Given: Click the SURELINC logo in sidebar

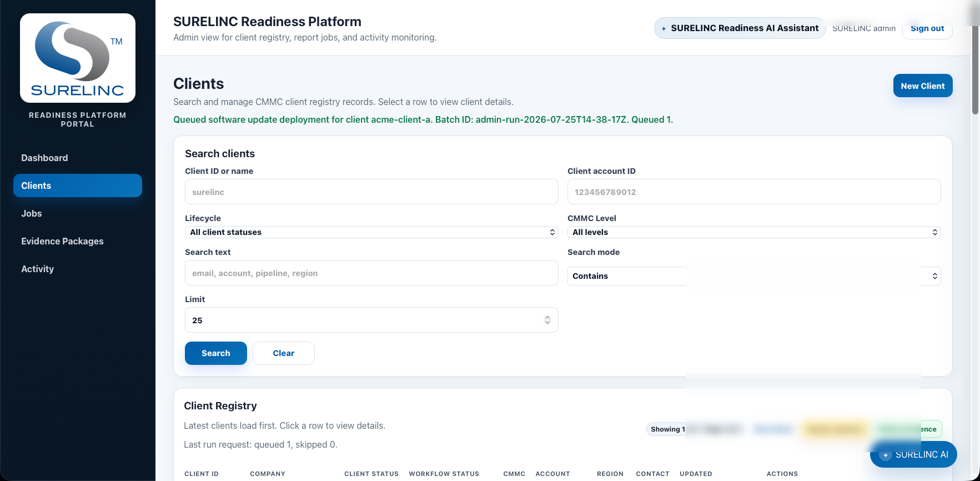Looking at the screenshot, I should point(78,58).
